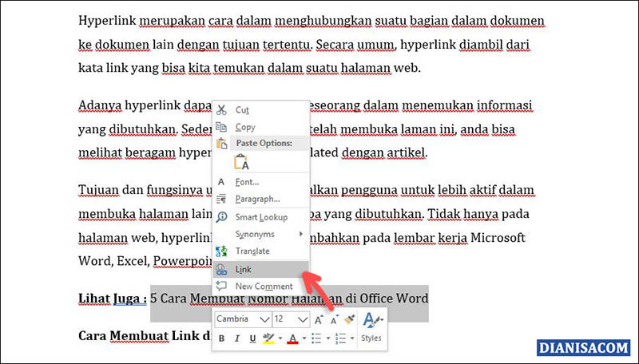This screenshot has height=364, width=639.
Task: Click the Keep Text Only paste icon
Action: [x=240, y=162]
